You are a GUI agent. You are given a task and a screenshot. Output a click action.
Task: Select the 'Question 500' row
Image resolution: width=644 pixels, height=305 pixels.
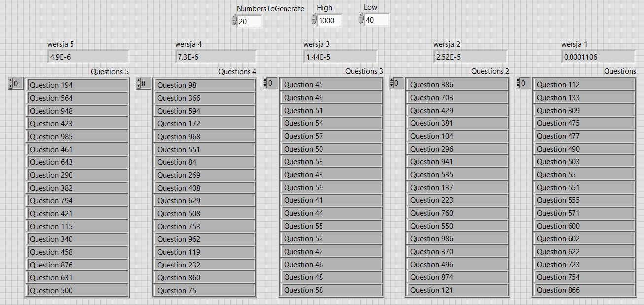[77, 290]
